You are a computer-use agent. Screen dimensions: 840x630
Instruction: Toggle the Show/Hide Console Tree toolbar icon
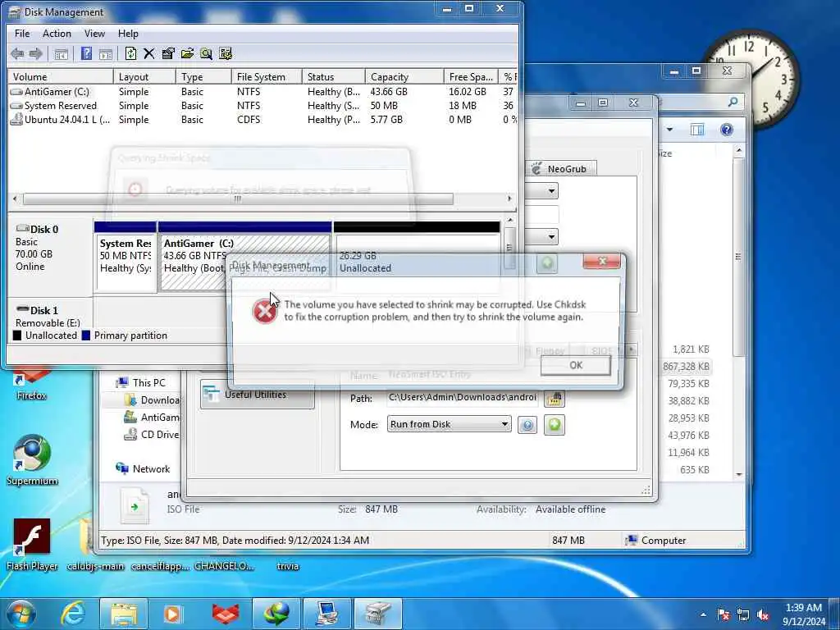pyautogui.click(x=61, y=53)
